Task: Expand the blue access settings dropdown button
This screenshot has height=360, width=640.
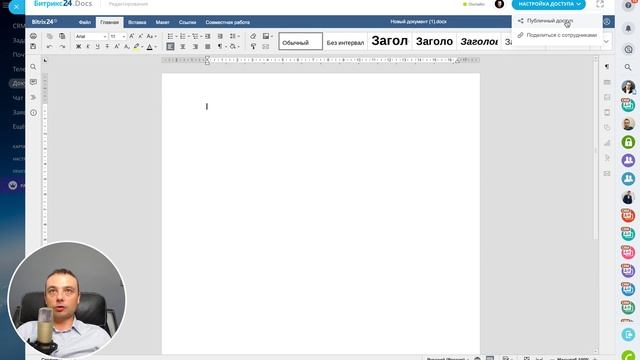Action: [549, 4]
